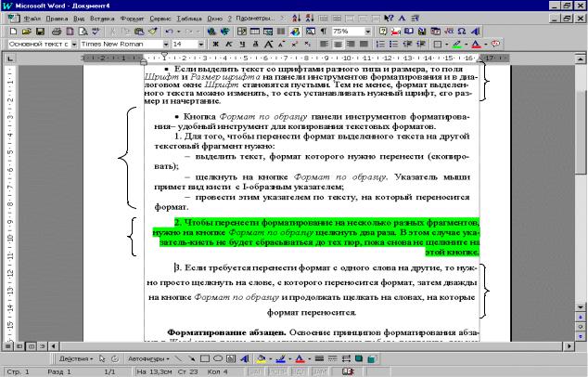Select the Rectangle drawing tool

tap(205, 358)
